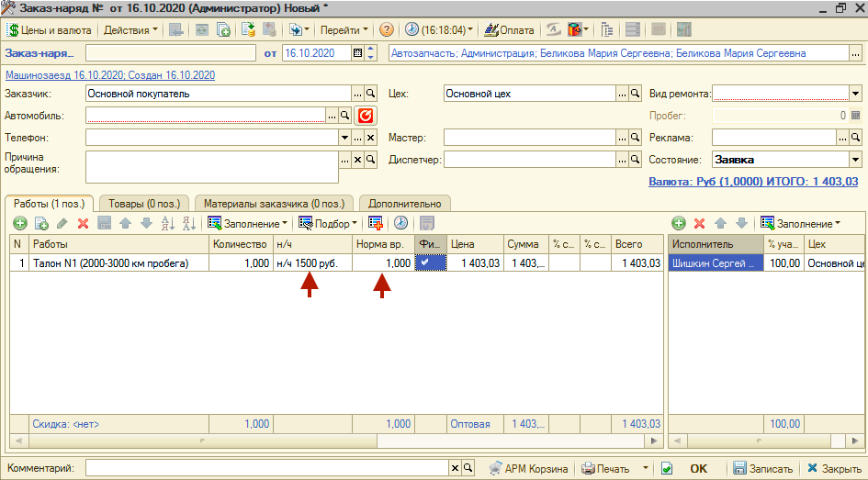Clear the Телефон field with X button
The height and width of the screenshot is (480, 868).
coord(370,138)
